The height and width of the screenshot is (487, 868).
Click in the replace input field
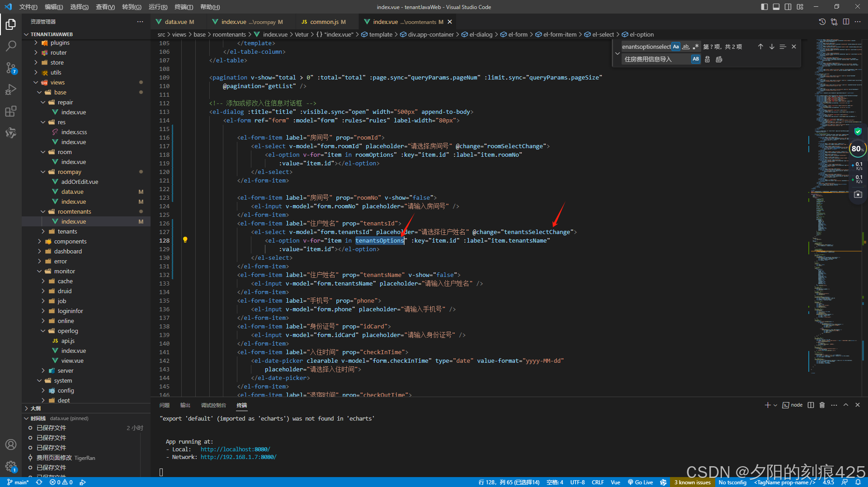click(656, 59)
